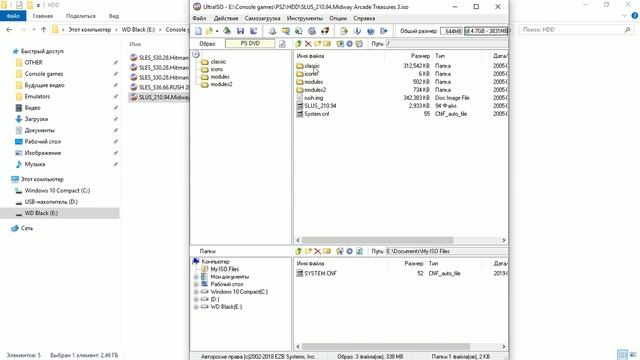
Task: Open the Опции menu in UltraISO
Action: (x=338, y=18)
